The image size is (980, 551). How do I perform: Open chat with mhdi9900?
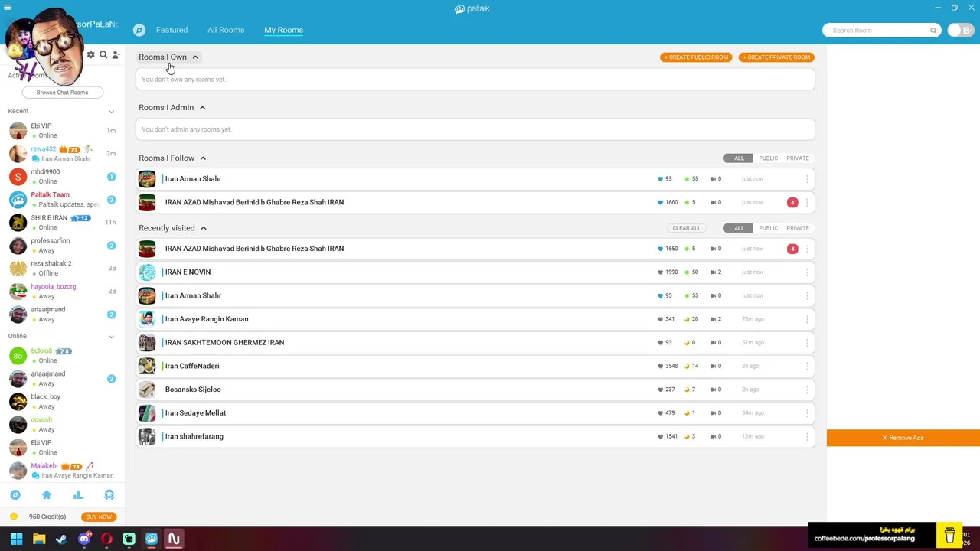pos(62,177)
